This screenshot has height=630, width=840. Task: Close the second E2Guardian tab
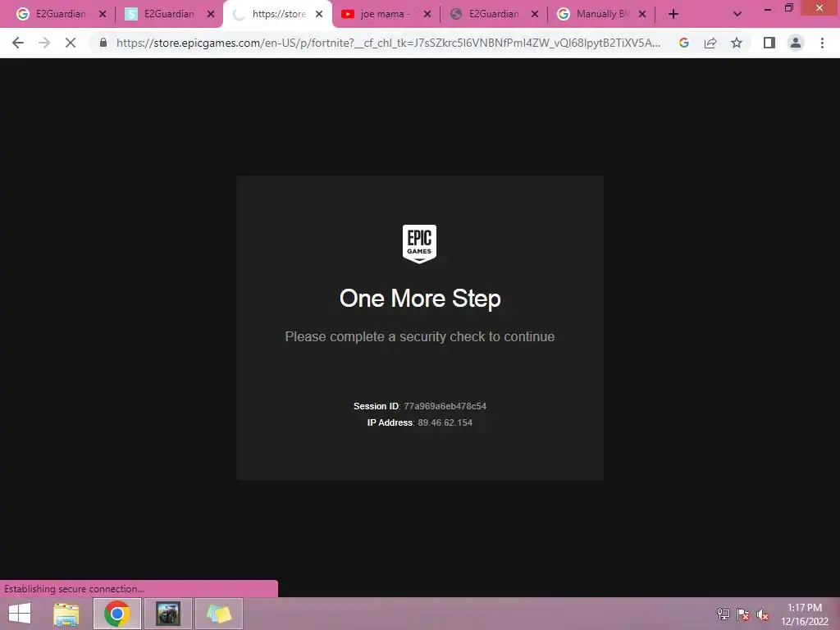tap(211, 15)
